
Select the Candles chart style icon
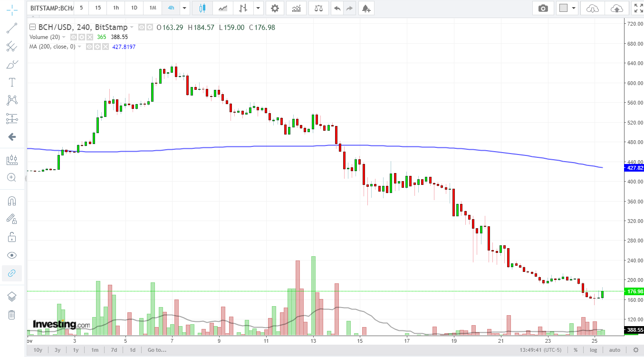coord(202,8)
